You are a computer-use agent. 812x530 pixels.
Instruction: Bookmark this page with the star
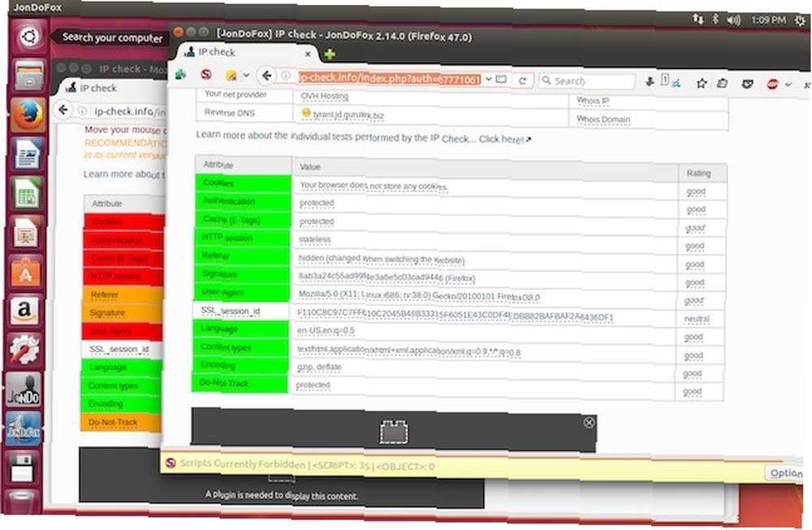tap(702, 83)
